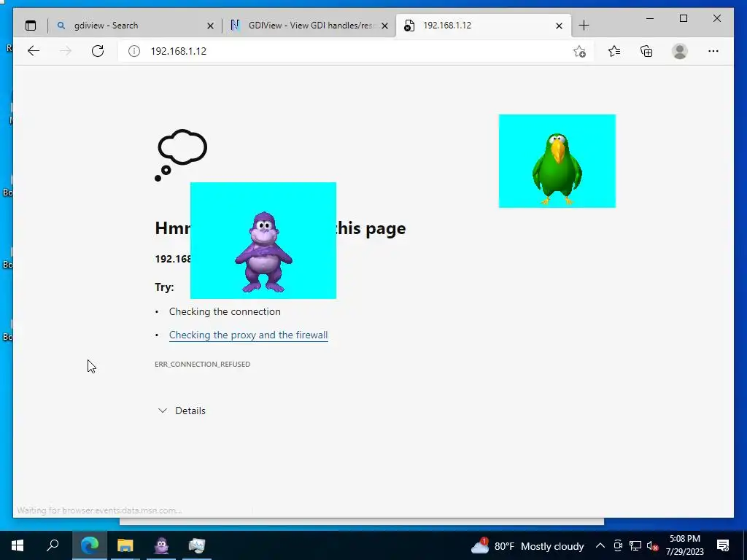
Task: Open Collections panel
Action: 646,51
